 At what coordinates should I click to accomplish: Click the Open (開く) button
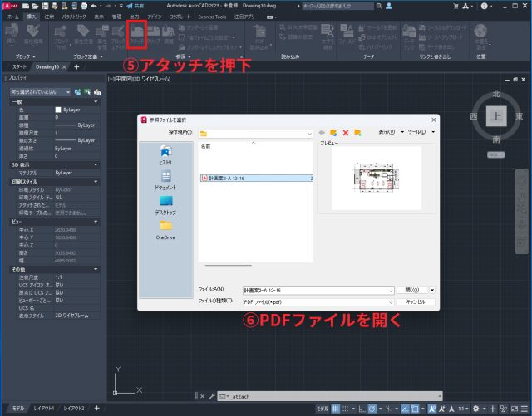click(x=408, y=291)
